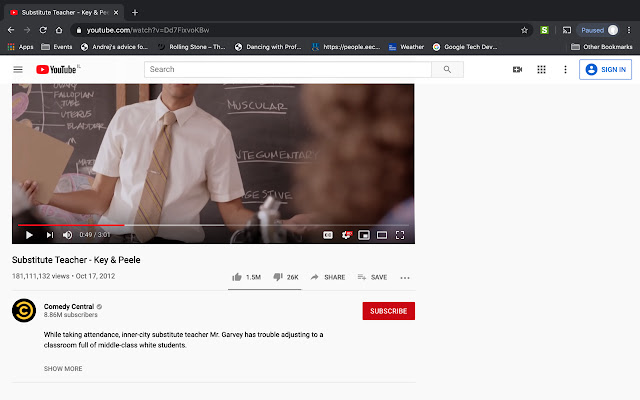Open the Weather bookmark

tap(406, 47)
